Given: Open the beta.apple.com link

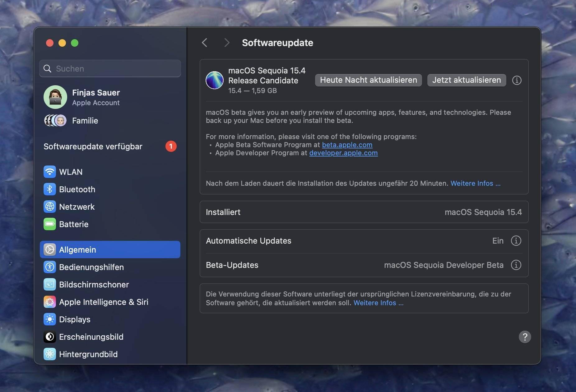Looking at the screenshot, I should (x=347, y=145).
